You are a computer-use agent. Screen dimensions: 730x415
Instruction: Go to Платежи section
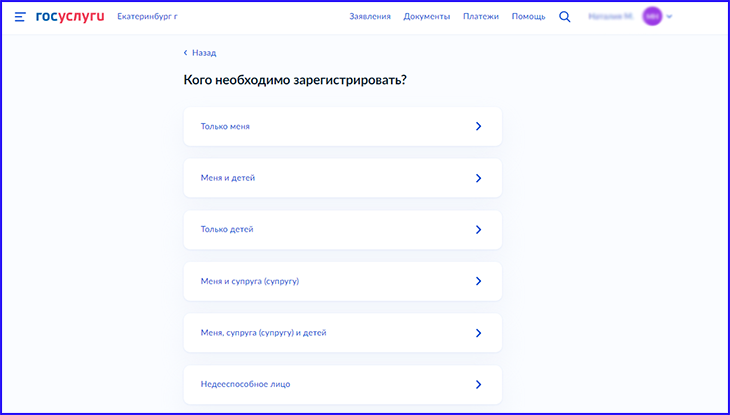[x=481, y=17]
